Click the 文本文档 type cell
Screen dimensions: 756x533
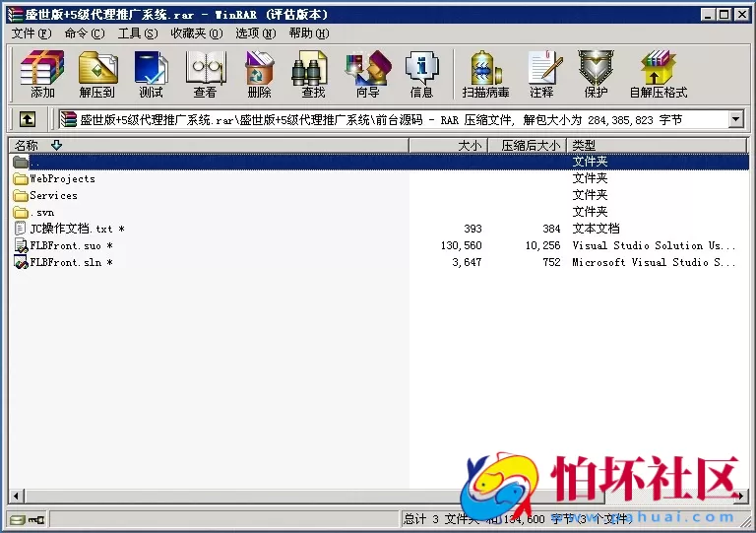tap(596, 229)
